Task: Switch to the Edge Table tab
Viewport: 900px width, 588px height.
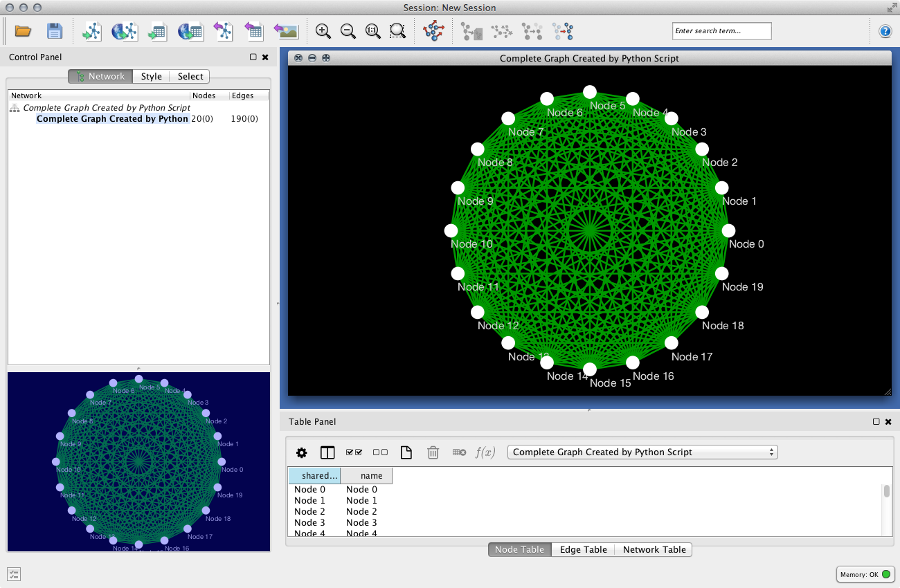Action: [x=583, y=550]
